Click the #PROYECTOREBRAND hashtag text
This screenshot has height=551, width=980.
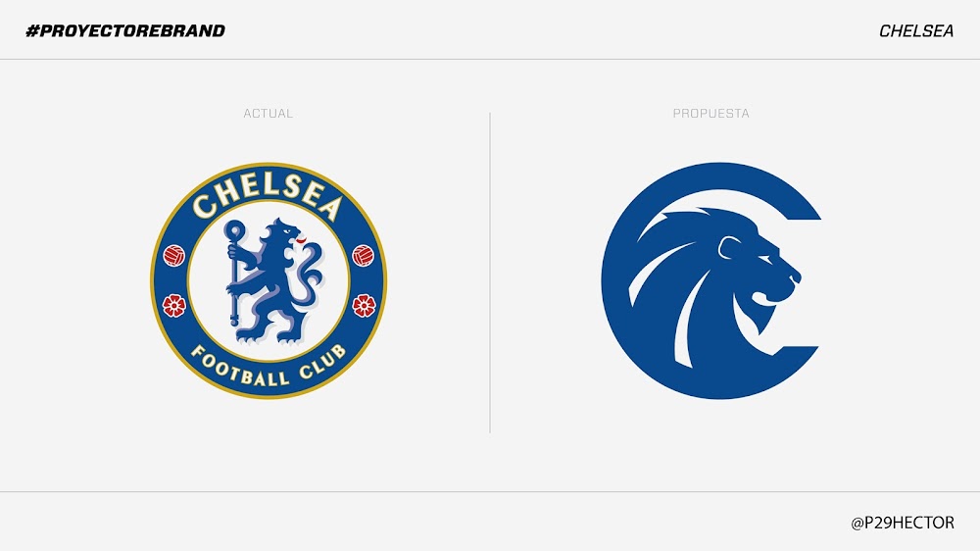point(125,30)
